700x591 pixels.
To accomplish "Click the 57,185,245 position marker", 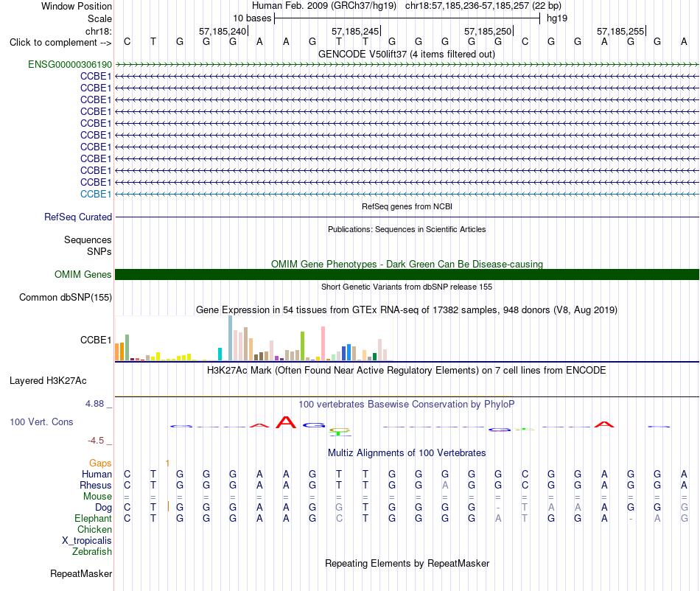I will coord(356,31).
